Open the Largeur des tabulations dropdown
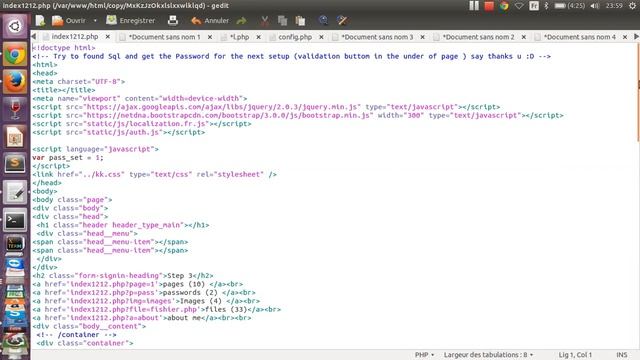Image resolution: width=640 pixels, height=360 pixels. tap(489, 355)
